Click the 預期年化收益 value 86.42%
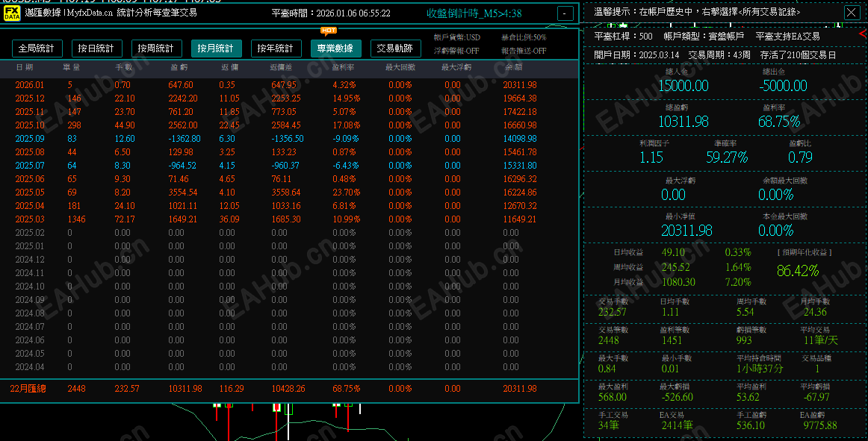This screenshot has width=868, height=441. coord(798,271)
